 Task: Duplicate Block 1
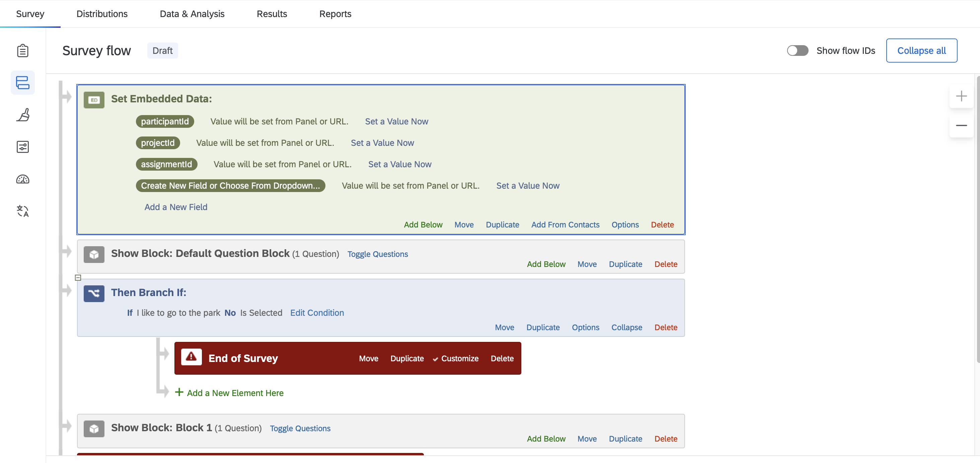coord(625,439)
